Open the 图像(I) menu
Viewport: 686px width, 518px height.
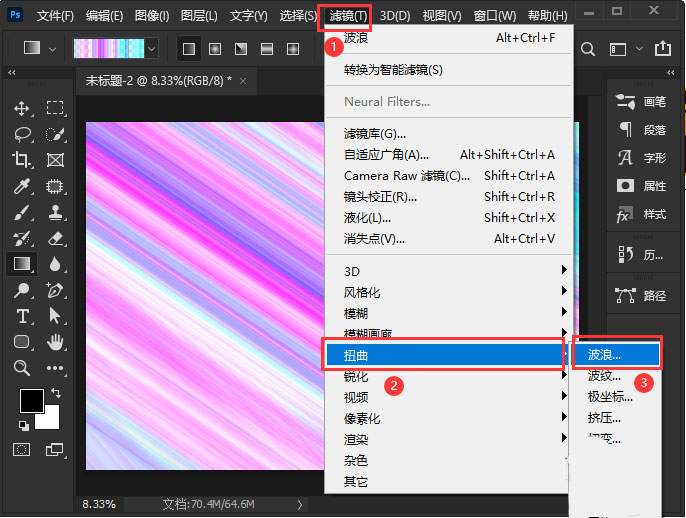point(152,16)
